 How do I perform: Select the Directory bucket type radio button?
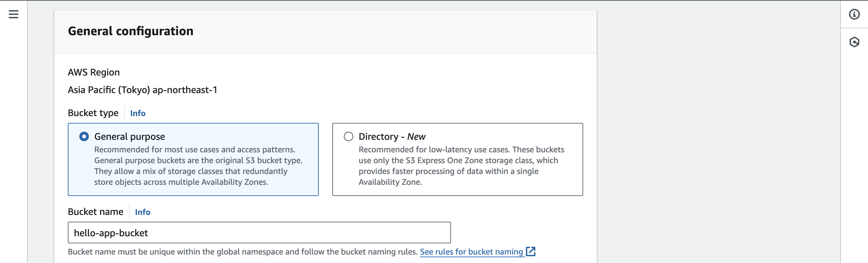pos(349,136)
